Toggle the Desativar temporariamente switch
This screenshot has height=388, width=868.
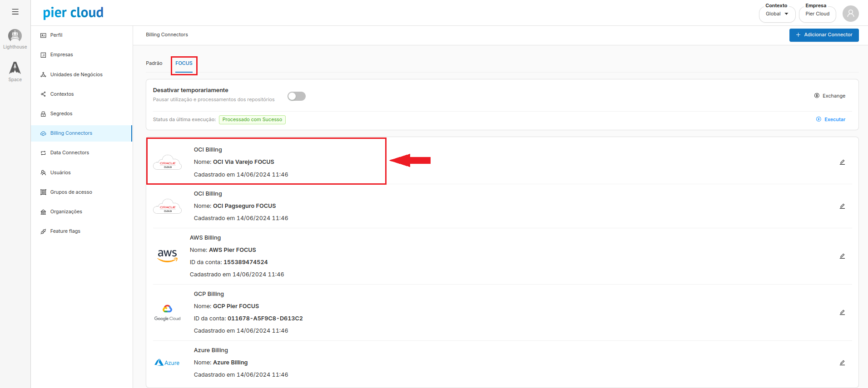tap(297, 96)
